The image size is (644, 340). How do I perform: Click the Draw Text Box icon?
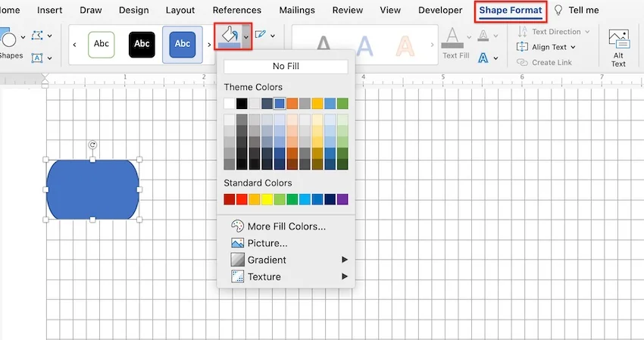(x=37, y=58)
